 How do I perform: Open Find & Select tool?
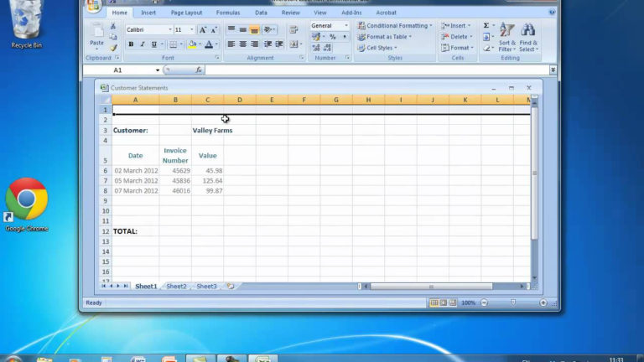pos(528,37)
